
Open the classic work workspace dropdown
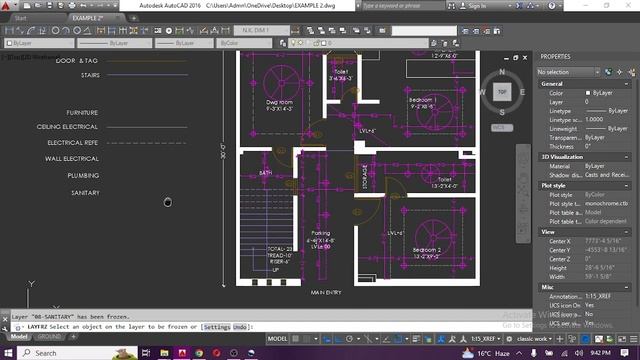[535, 339]
